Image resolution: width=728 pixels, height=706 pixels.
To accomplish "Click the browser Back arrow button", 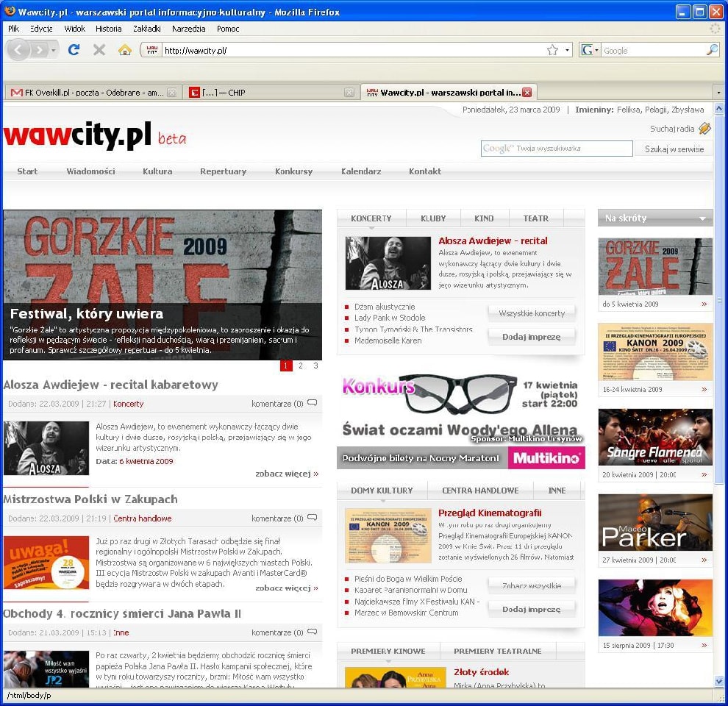I will 18,49.
